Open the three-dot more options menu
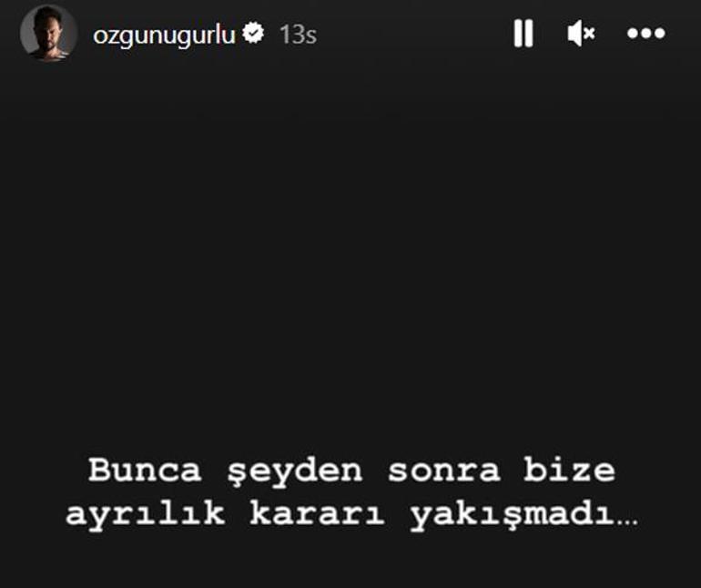 (646, 33)
